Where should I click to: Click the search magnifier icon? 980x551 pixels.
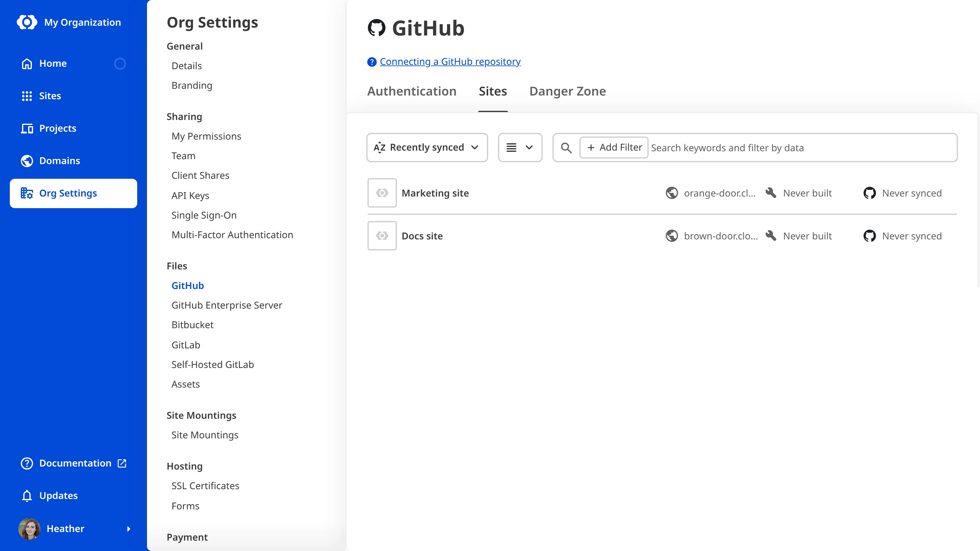566,148
